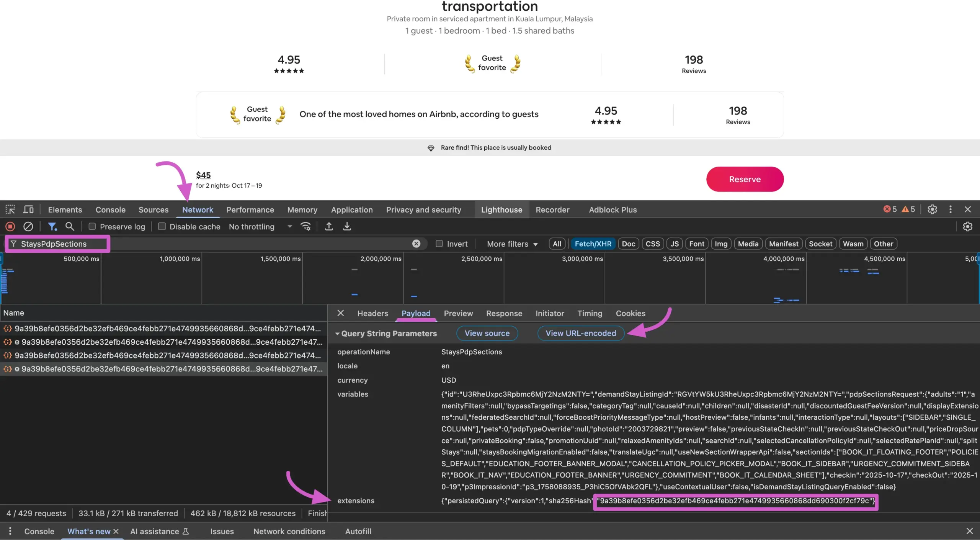
Task: Expand the More filters dropdown
Action: pyautogui.click(x=512, y=244)
